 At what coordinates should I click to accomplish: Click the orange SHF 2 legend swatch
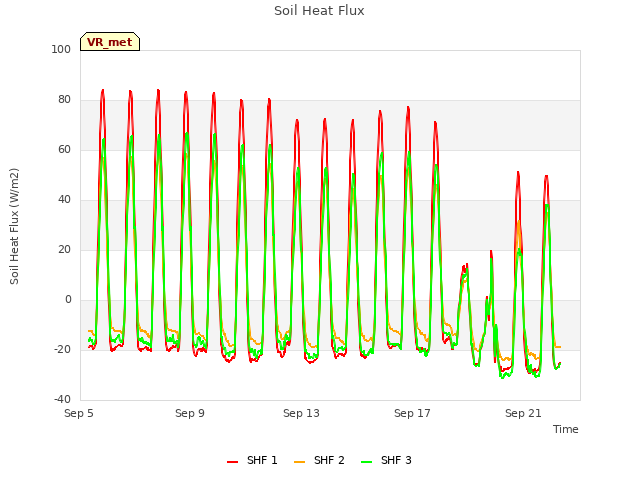click(x=300, y=461)
